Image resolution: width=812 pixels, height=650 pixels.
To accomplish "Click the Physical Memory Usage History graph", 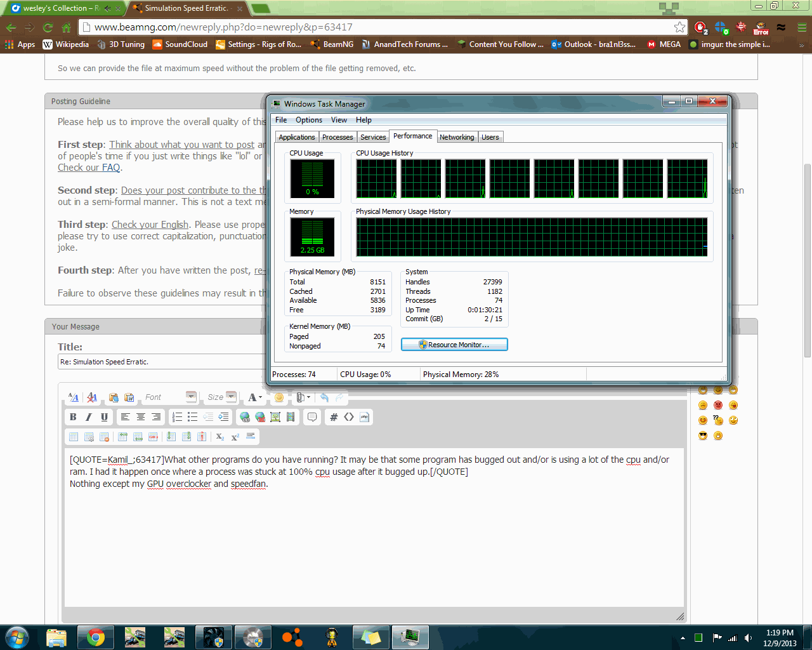I will pyautogui.click(x=532, y=237).
